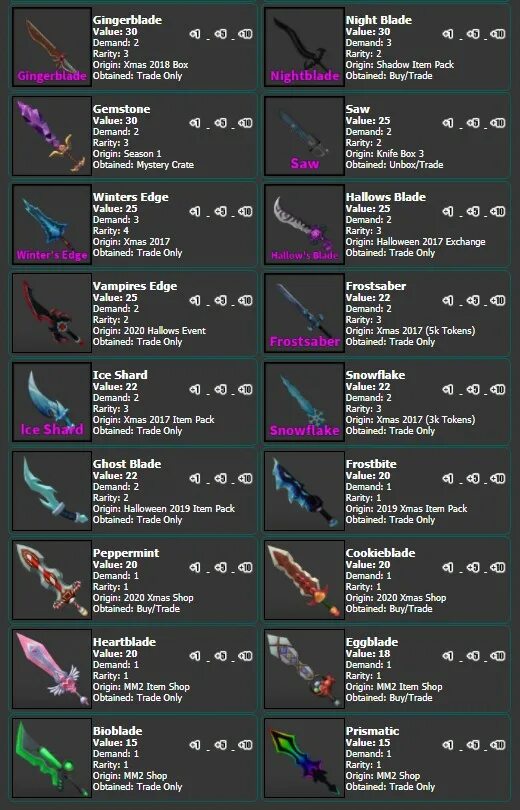The image size is (520, 810).
Task: Add 5 Peppermint using its +5 icon
Action: (220, 567)
